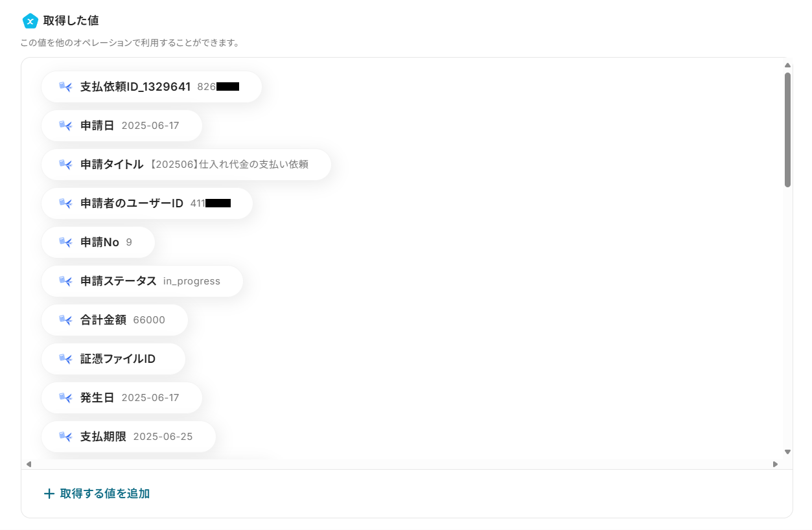Click the icon on the 支払依頼ID_1329641 chip
The width and height of the screenshot is (812, 530).
coord(65,87)
